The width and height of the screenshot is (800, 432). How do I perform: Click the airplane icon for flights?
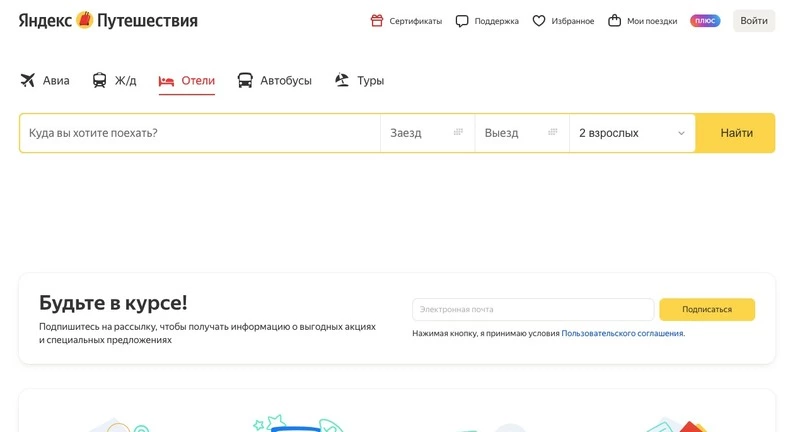coord(27,81)
